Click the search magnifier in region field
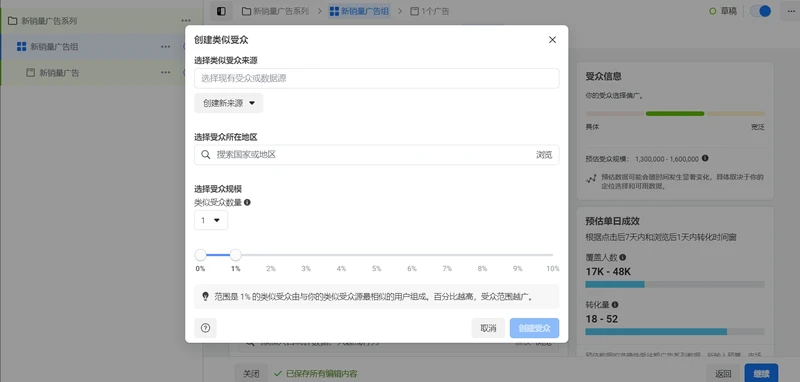Image resolution: width=800 pixels, height=382 pixels. click(x=206, y=155)
